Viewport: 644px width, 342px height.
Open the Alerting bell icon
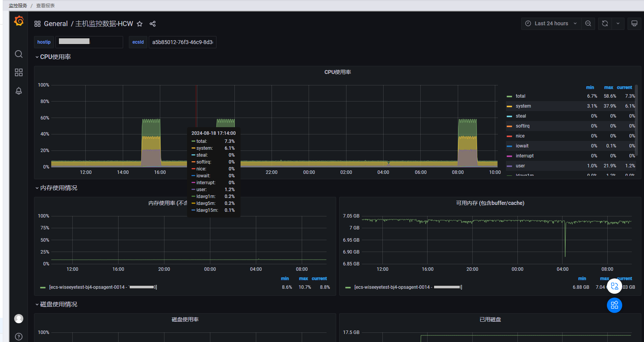click(x=19, y=91)
